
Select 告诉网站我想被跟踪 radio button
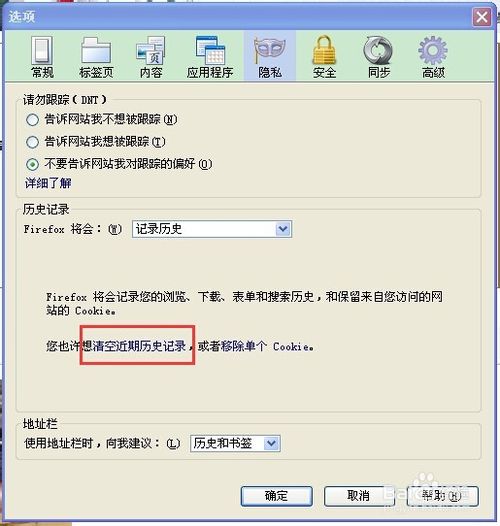(x=33, y=142)
